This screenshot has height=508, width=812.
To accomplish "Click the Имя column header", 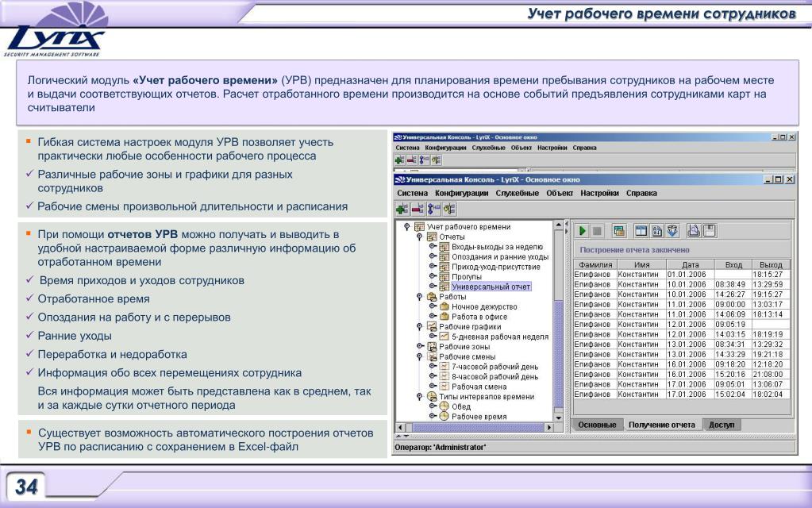I will coord(641,264).
